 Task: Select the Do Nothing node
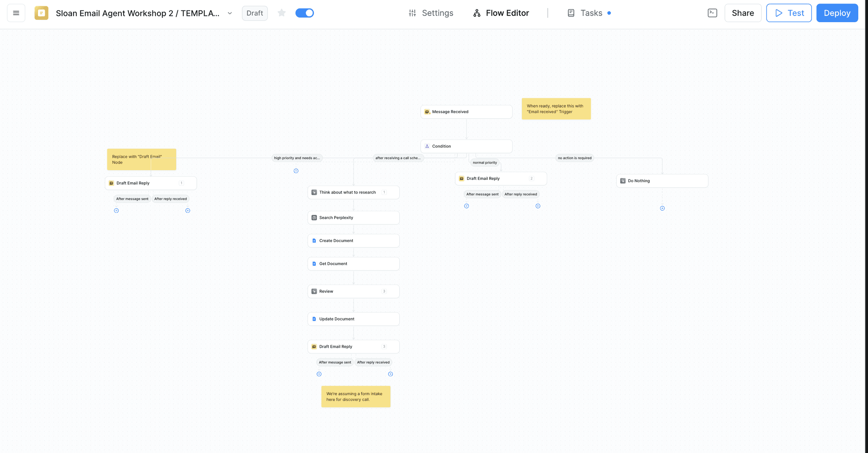(662, 181)
